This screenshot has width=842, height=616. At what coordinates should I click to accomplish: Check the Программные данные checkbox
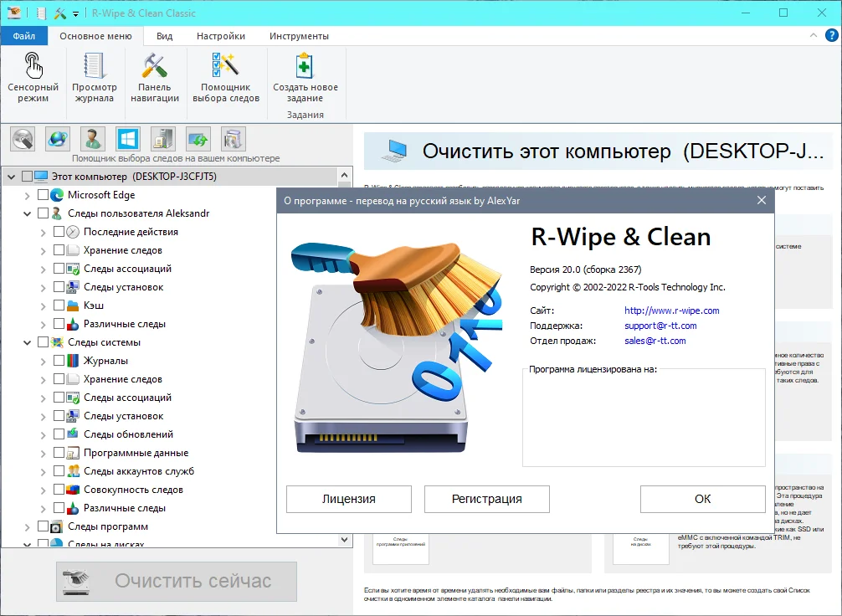pos(59,453)
